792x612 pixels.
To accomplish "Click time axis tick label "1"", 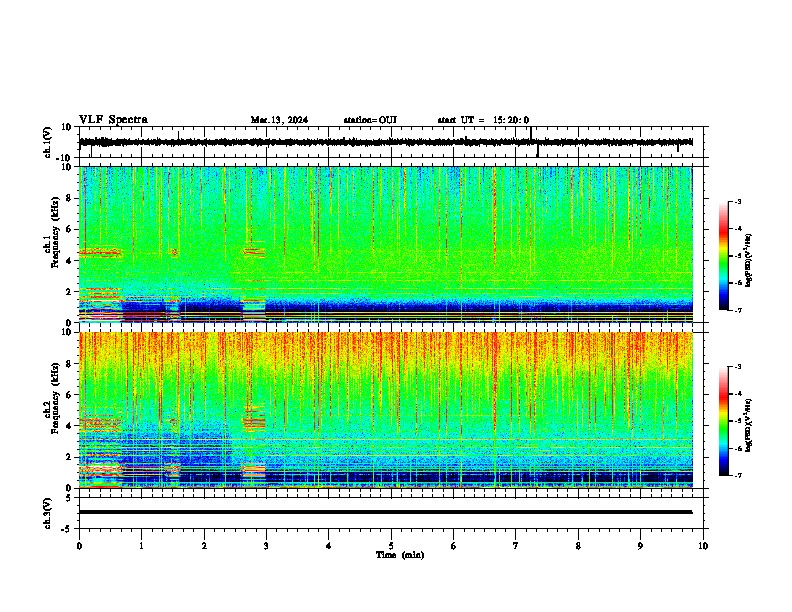I will tap(141, 546).
